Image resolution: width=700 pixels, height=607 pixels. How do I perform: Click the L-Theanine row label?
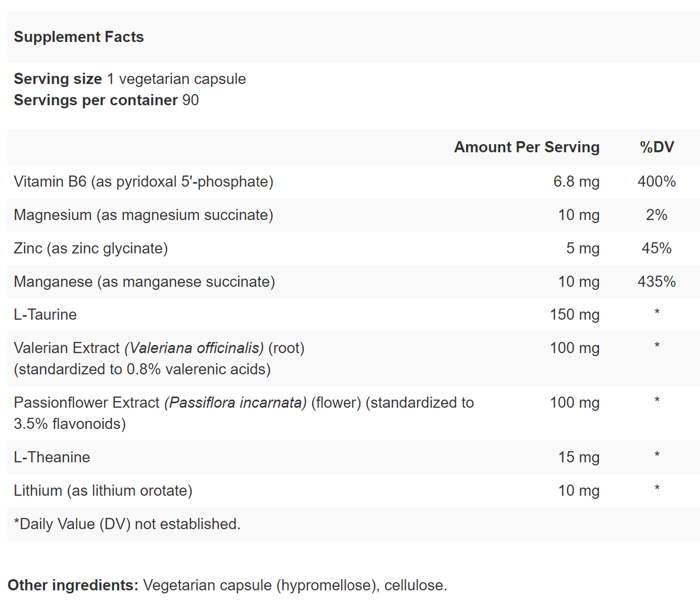[52, 457]
